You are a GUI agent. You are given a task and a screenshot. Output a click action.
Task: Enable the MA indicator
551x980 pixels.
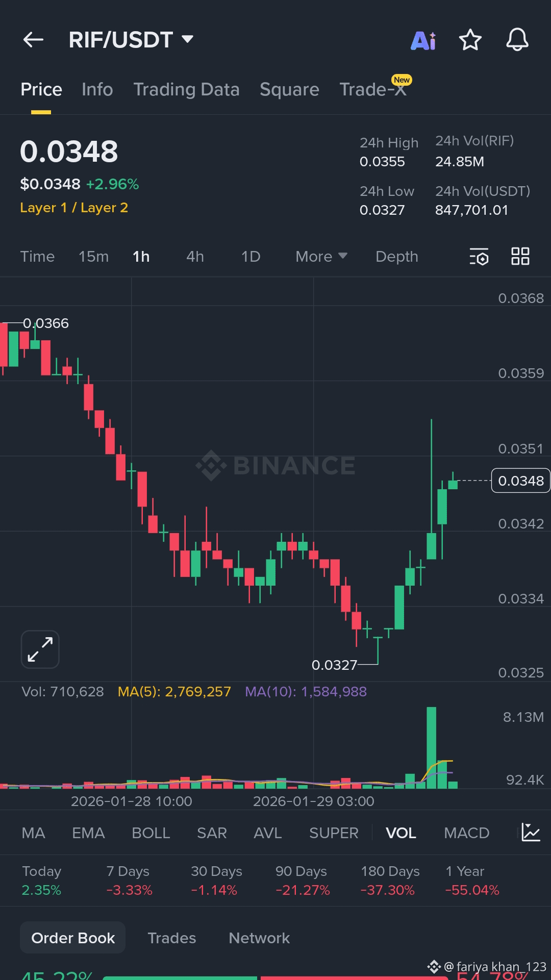point(33,833)
